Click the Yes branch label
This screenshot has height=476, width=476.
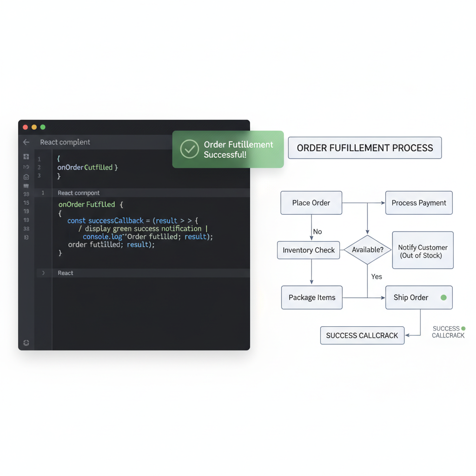tap(377, 277)
